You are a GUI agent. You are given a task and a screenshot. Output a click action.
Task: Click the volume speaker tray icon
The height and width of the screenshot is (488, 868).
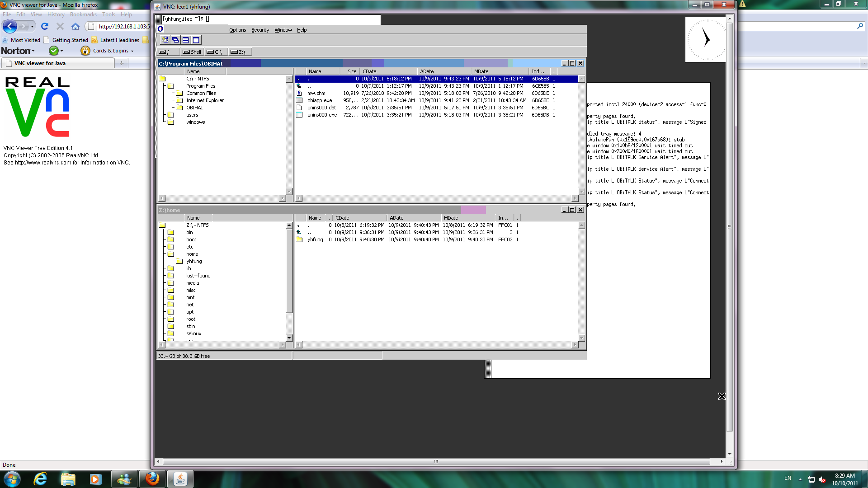coord(822,479)
